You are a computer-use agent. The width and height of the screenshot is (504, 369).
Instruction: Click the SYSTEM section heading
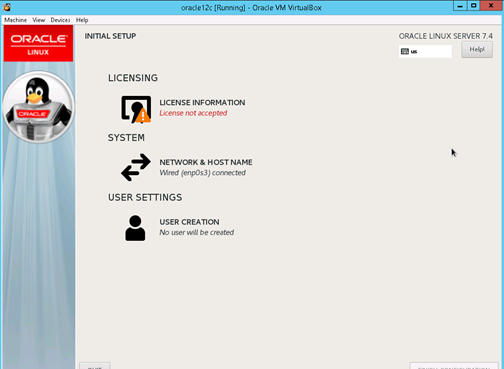[x=126, y=138]
